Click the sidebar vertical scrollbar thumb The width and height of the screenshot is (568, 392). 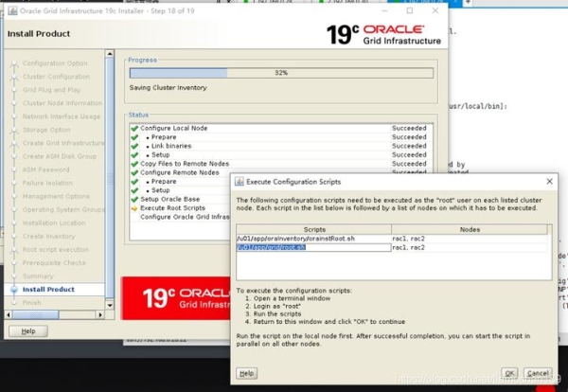point(110,178)
